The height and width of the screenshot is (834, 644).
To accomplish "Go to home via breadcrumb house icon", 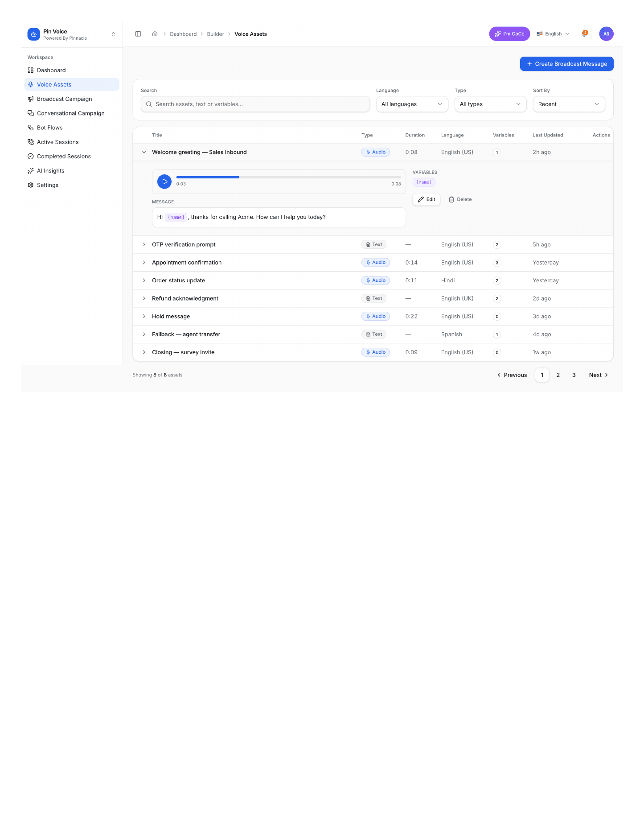I will pos(155,34).
